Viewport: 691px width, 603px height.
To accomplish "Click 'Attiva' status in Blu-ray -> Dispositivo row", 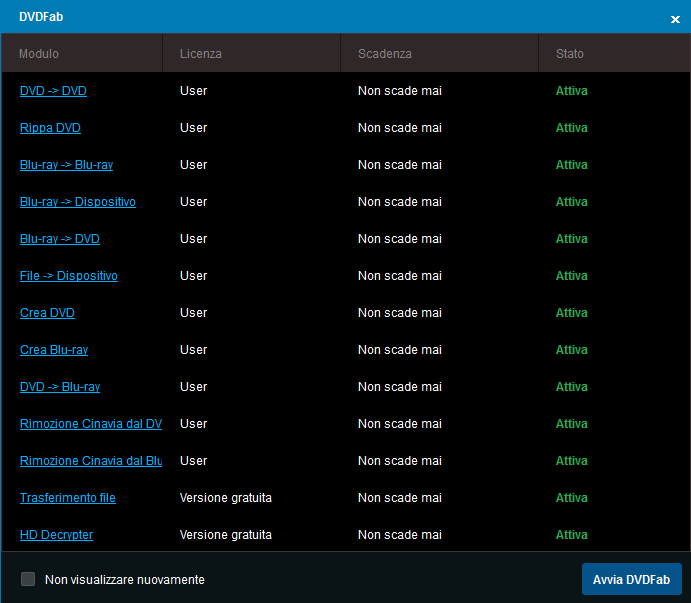I will coord(572,202).
